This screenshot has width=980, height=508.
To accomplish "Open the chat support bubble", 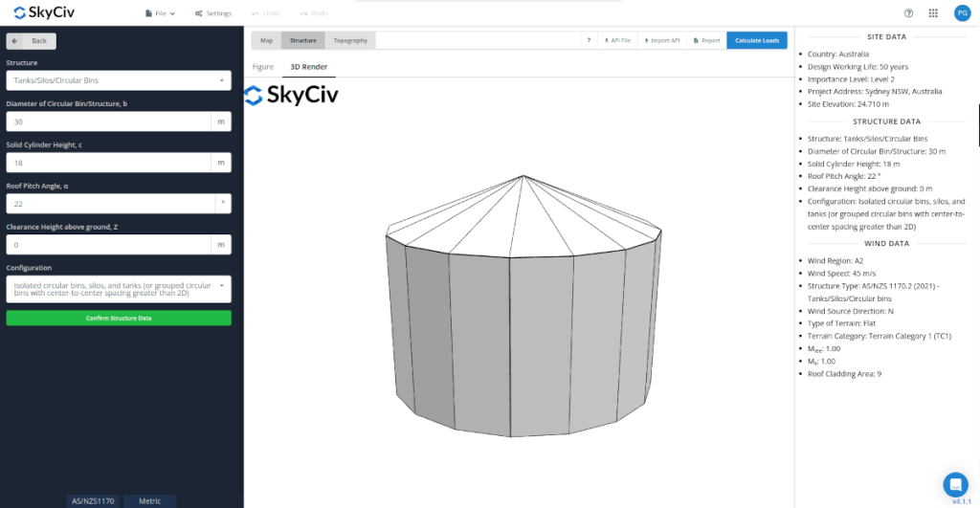I will point(954,483).
